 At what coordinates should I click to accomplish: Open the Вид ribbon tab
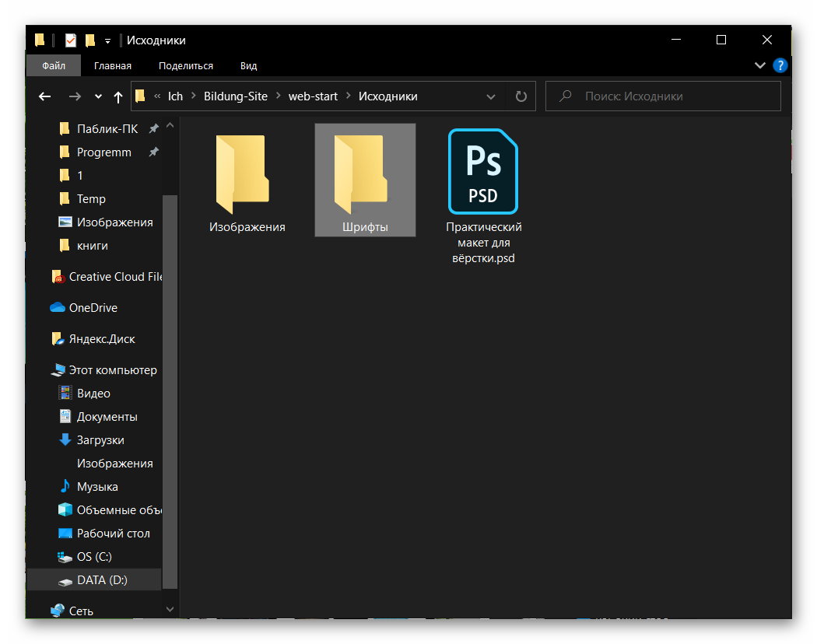[248, 65]
